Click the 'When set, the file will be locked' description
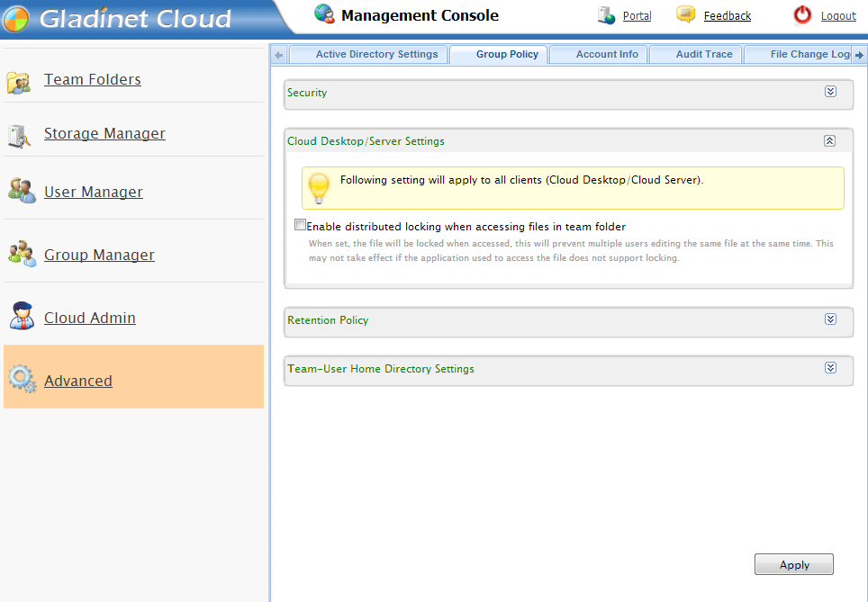The image size is (868, 602). point(571,251)
